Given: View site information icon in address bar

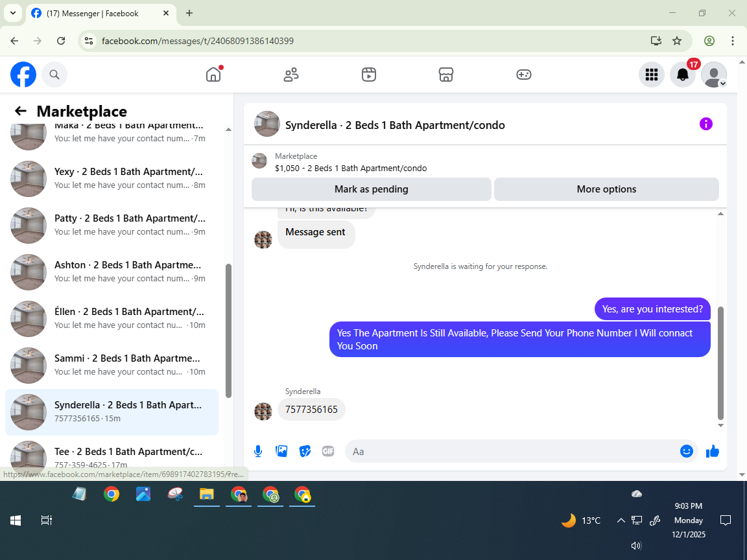Looking at the screenshot, I should 89,41.
